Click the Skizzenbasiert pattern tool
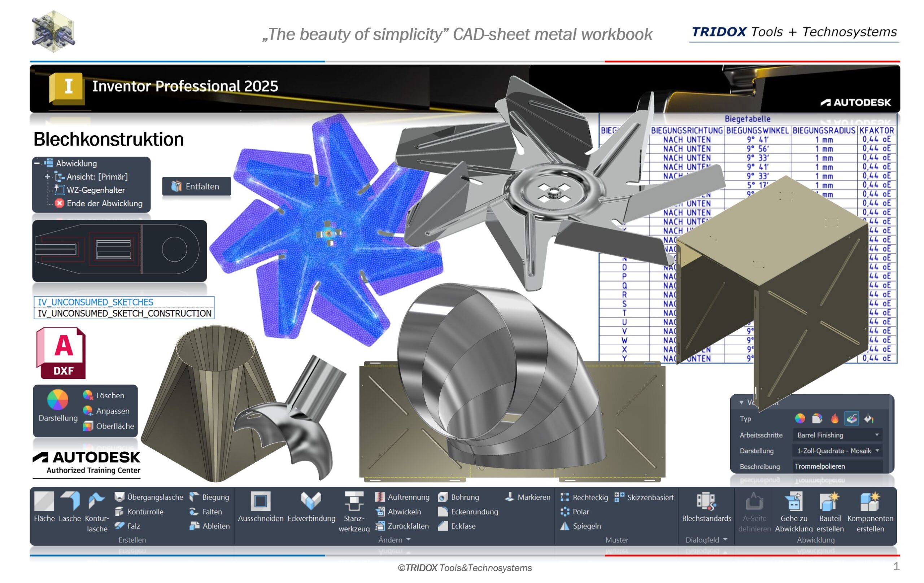This screenshot has height=583, width=924. point(644,497)
